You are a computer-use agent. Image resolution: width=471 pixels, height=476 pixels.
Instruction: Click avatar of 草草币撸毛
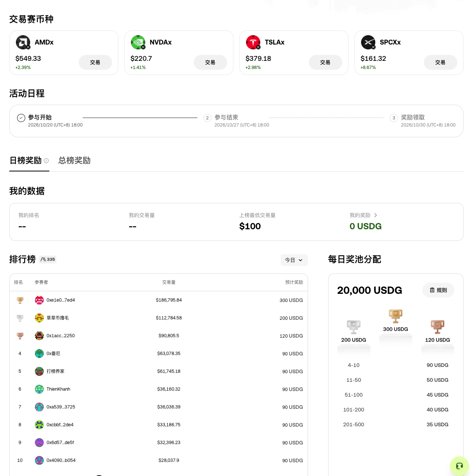[39, 318]
